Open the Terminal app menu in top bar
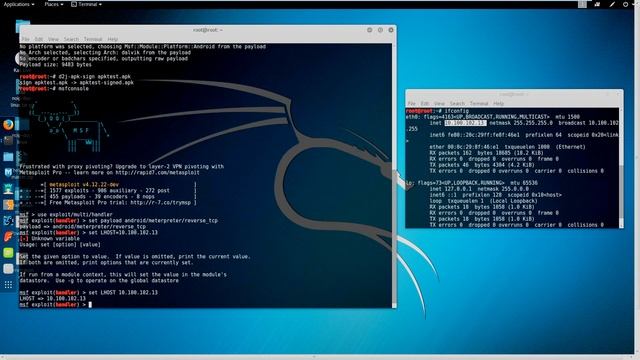 pos(86,4)
